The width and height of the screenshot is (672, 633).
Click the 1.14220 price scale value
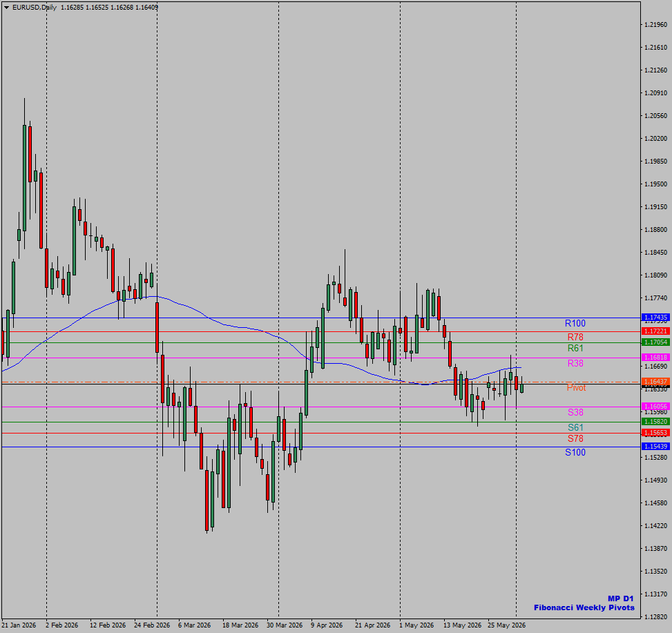coord(655,525)
